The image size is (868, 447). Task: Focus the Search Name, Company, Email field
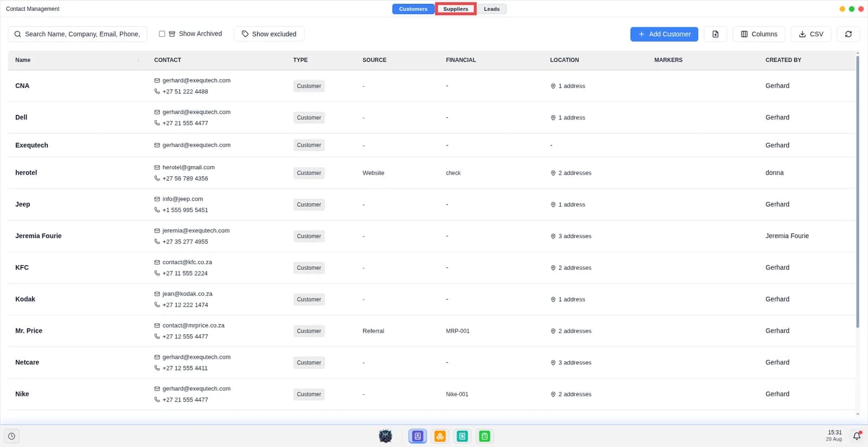click(x=78, y=34)
